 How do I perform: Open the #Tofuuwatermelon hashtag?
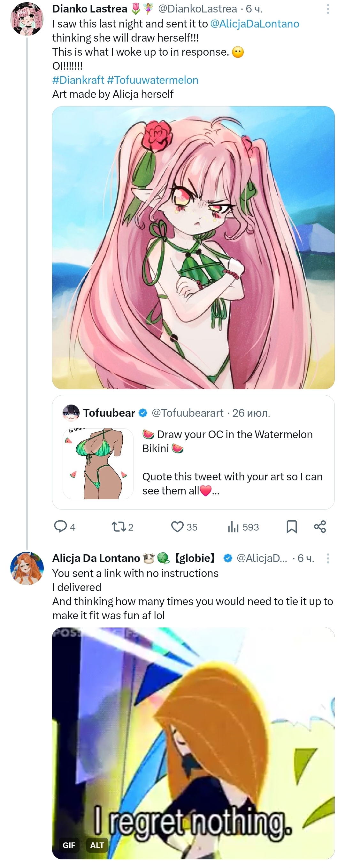(152, 80)
